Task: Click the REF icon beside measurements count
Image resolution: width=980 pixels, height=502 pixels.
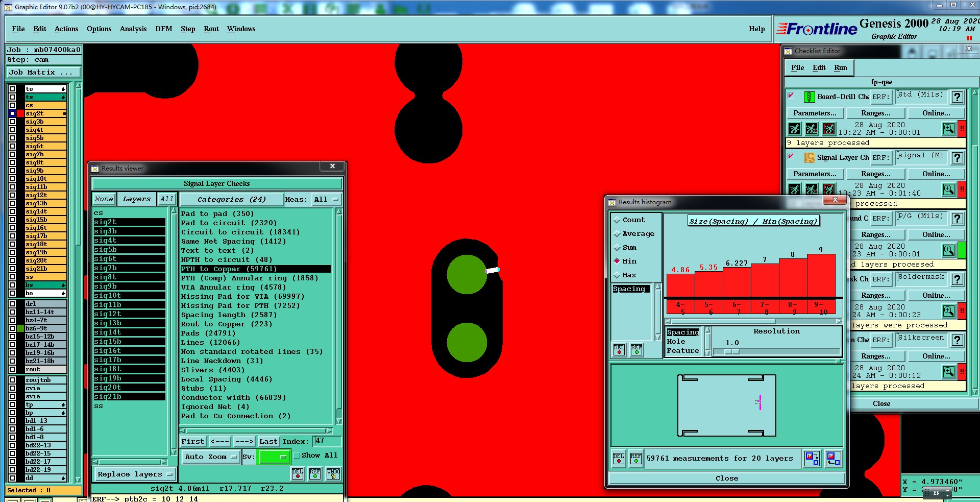Action: tap(636, 459)
